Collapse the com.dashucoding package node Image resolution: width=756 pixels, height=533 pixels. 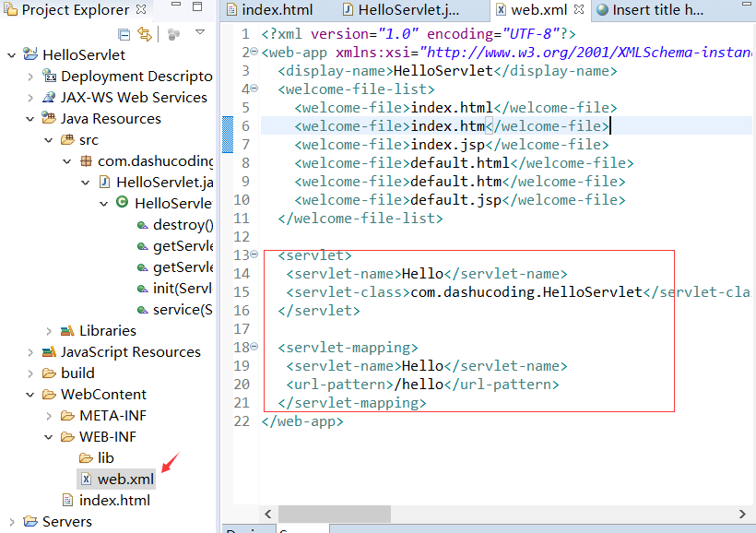click(67, 161)
